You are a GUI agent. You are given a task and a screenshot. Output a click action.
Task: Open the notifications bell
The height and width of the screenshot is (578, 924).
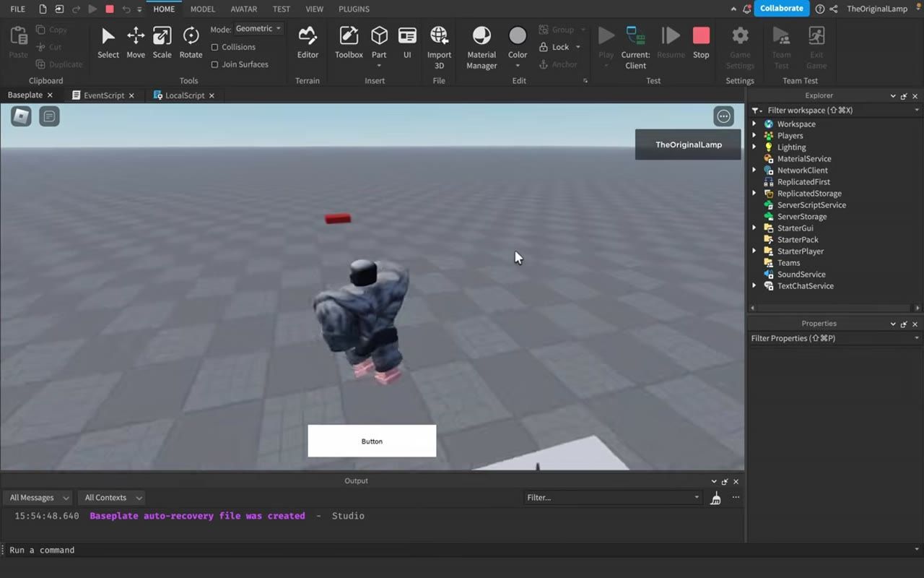746,9
